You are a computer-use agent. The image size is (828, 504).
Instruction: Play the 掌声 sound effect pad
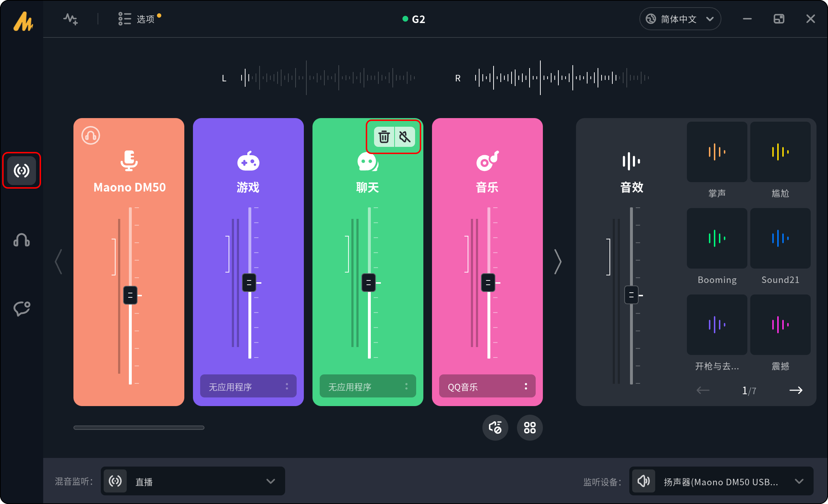(x=717, y=152)
